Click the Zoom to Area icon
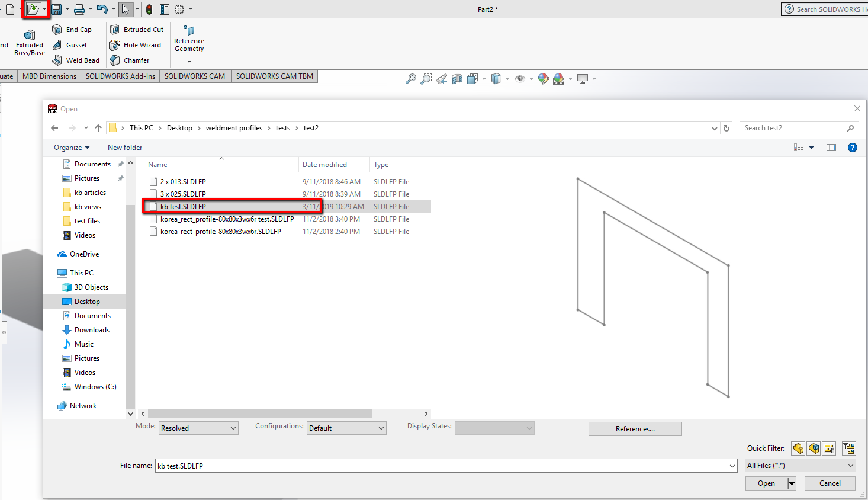The width and height of the screenshot is (868, 500). [426, 79]
